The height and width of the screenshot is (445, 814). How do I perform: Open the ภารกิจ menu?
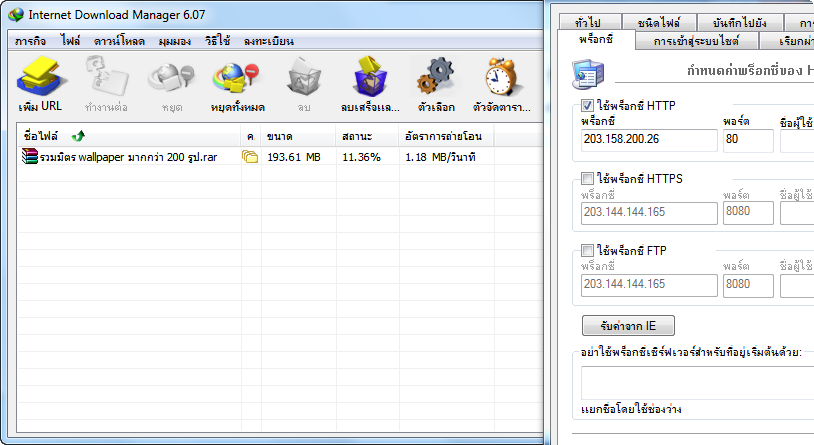point(30,41)
